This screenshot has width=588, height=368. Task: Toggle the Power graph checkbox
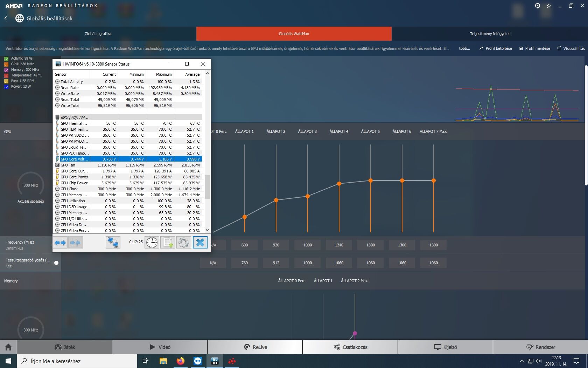tap(6, 87)
